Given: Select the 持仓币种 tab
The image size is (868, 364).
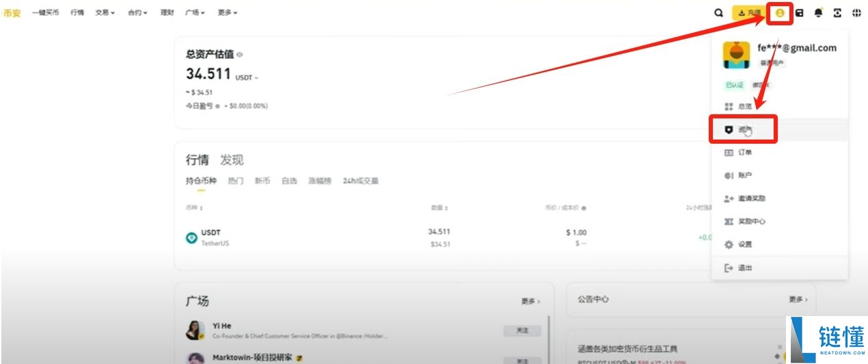Looking at the screenshot, I should (x=201, y=181).
